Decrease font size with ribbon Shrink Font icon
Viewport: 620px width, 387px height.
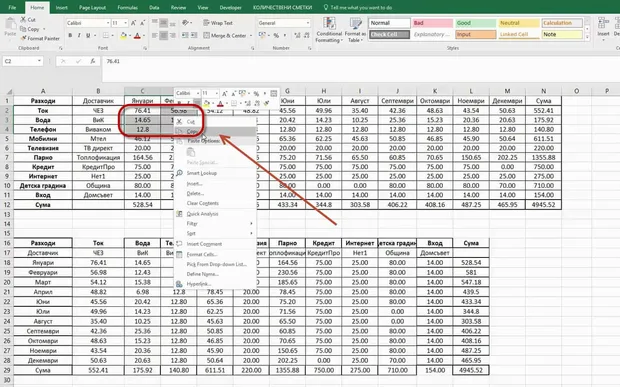tap(143, 23)
